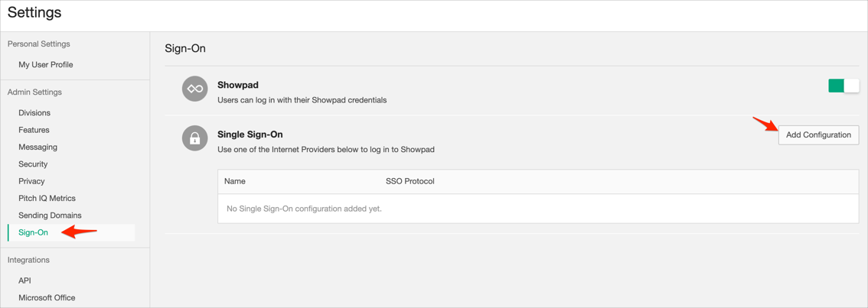Open Microsoft Office integration settings
The width and height of the screenshot is (868, 308).
47,298
